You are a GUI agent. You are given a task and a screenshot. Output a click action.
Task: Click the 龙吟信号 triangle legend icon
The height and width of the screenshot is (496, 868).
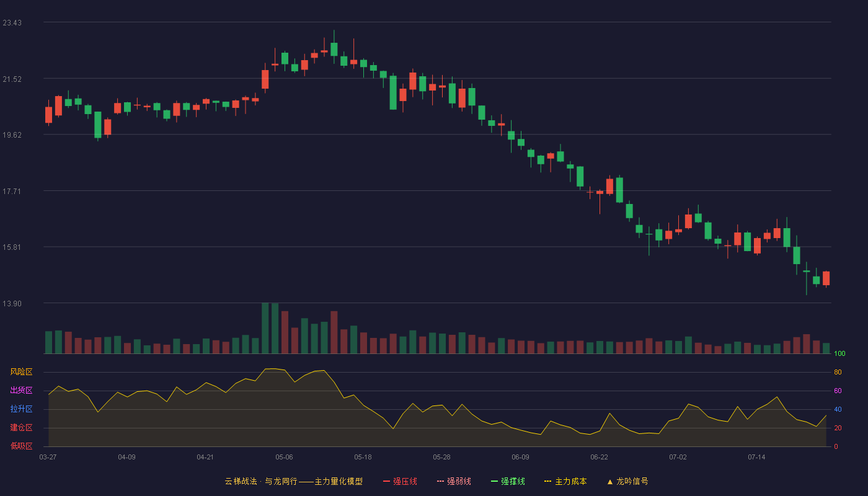click(x=609, y=481)
